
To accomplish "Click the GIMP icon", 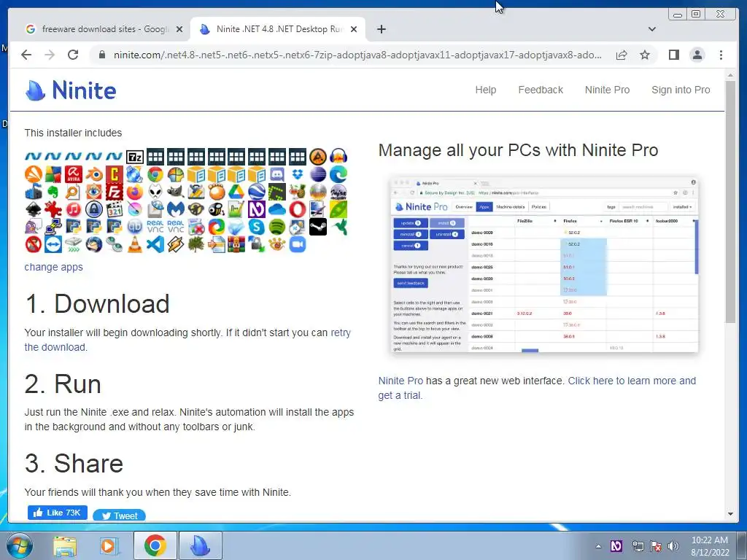I will pos(175,192).
